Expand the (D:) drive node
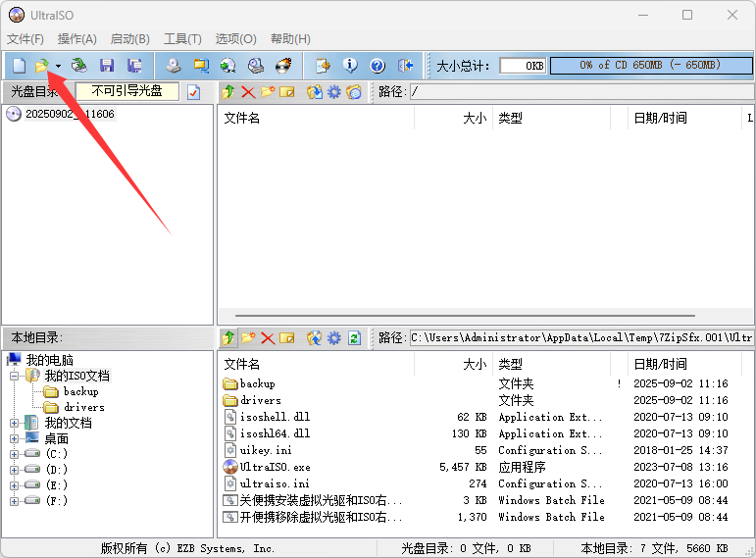Image resolution: width=756 pixels, height=558 pixels. pos(15,470)
